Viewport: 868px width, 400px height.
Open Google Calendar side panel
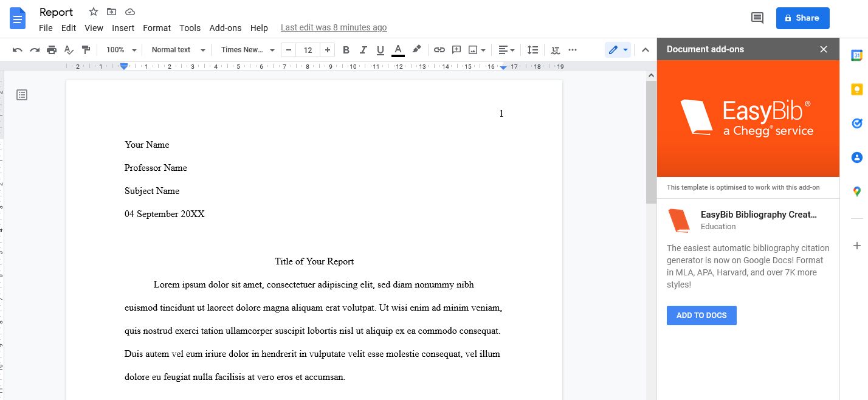click(856, 55)
